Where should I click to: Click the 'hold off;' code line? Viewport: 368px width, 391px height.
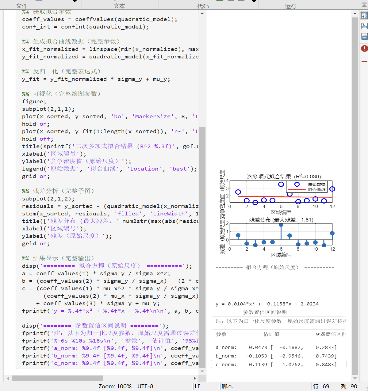[x=38, y=139]
